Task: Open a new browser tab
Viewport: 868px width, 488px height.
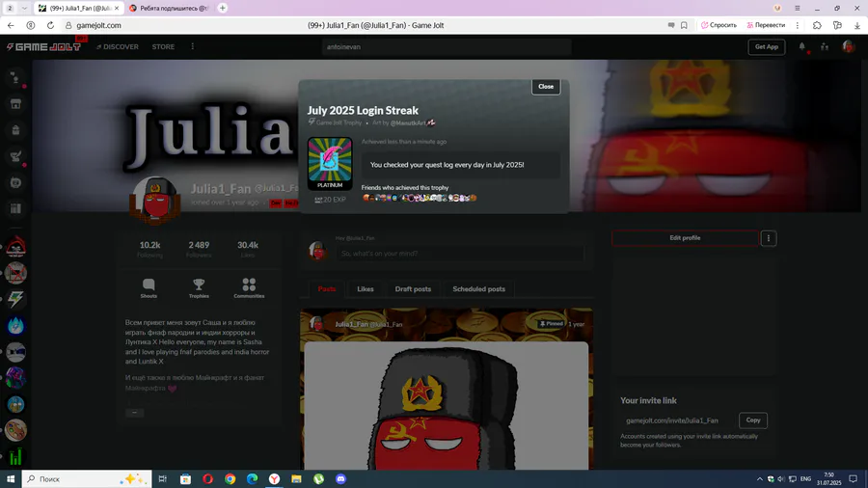Action: tap(223, 9)
